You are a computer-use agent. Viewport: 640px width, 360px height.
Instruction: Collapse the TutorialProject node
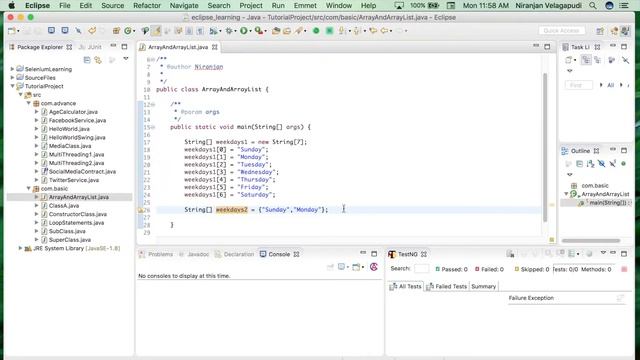12,86
